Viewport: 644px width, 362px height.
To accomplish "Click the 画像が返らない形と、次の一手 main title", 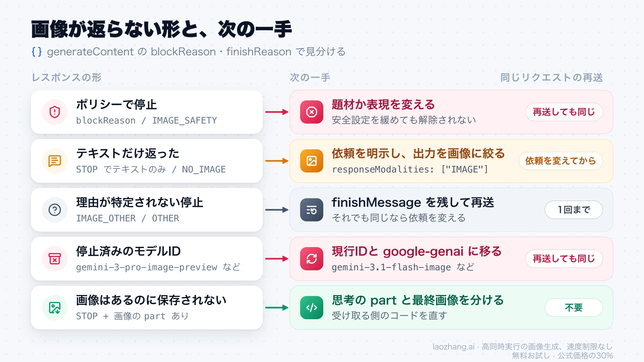I will tap(162, 29).
